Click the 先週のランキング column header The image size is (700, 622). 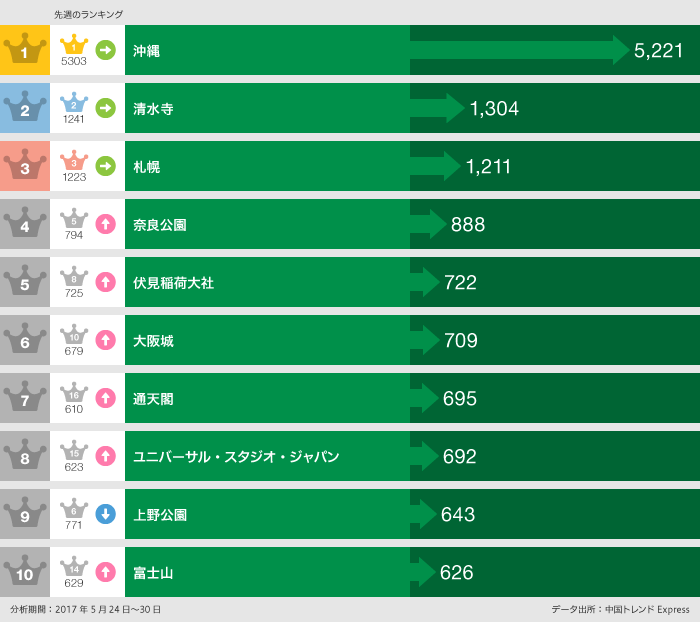[88, 14]
